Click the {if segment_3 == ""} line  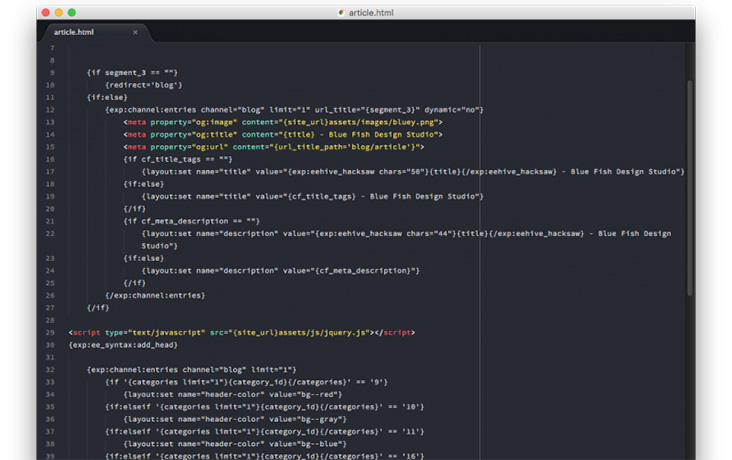132,73
